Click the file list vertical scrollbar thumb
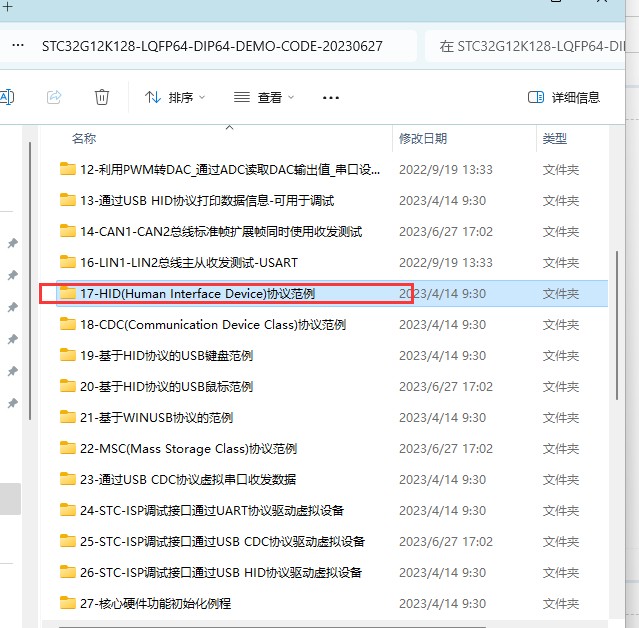Screen dimensions: 639x628 point(617,325)
